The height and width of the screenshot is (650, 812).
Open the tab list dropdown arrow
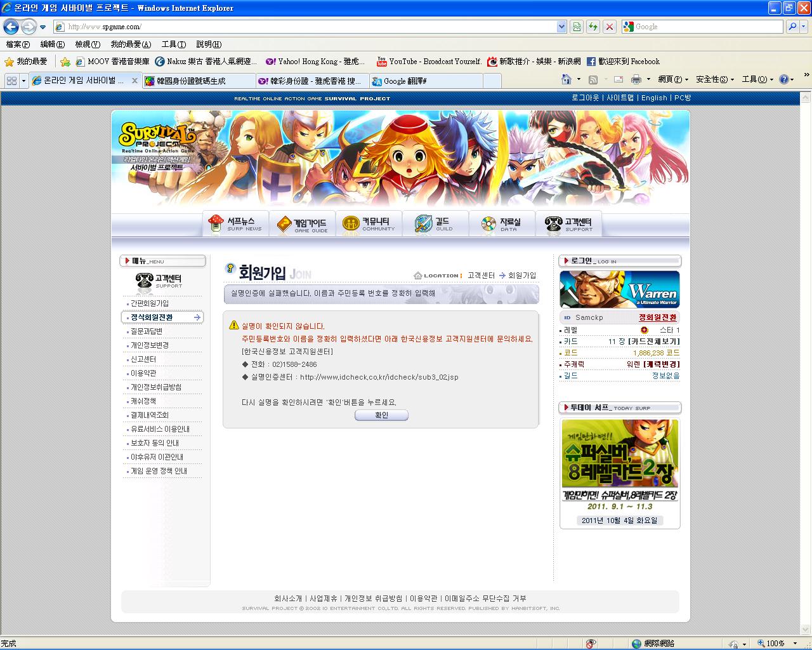click(23, 81)
